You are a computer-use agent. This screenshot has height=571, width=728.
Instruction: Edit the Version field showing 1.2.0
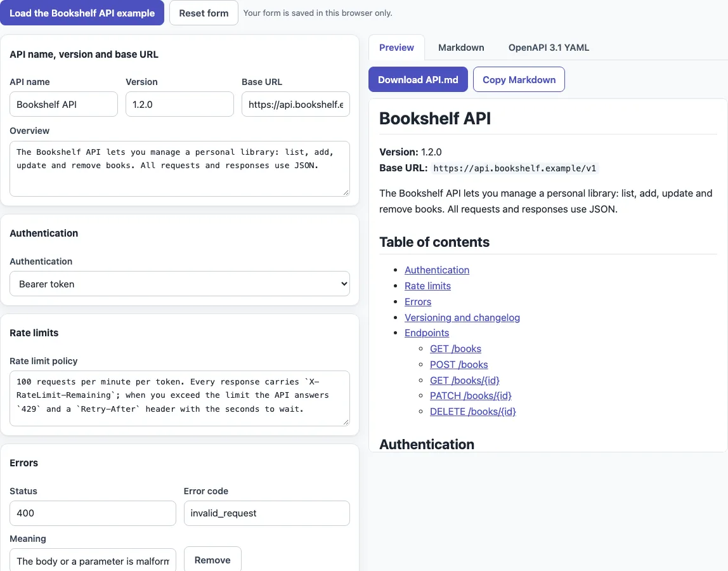179,104
